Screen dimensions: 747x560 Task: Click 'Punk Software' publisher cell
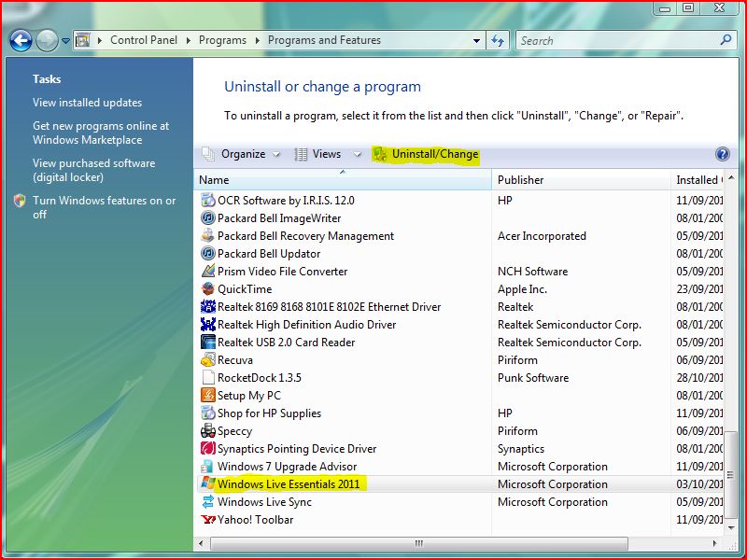[533, 378]
